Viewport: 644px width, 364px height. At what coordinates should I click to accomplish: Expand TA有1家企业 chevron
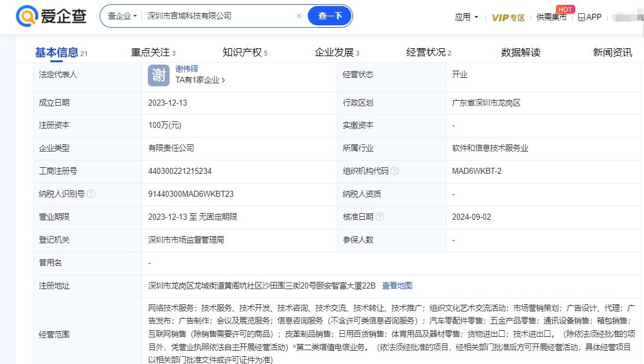coord(223,80)
